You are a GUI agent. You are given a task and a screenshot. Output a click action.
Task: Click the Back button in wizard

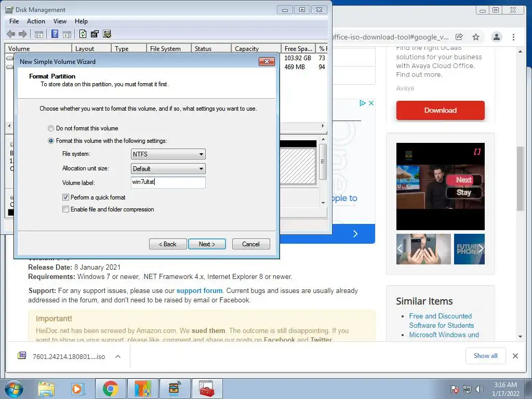point(168,244)
